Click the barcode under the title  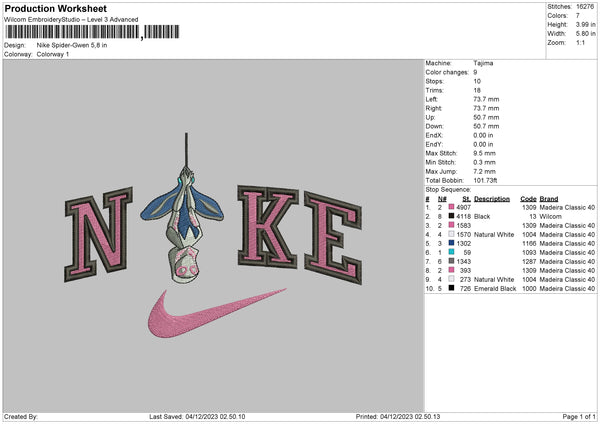[92, 32]
